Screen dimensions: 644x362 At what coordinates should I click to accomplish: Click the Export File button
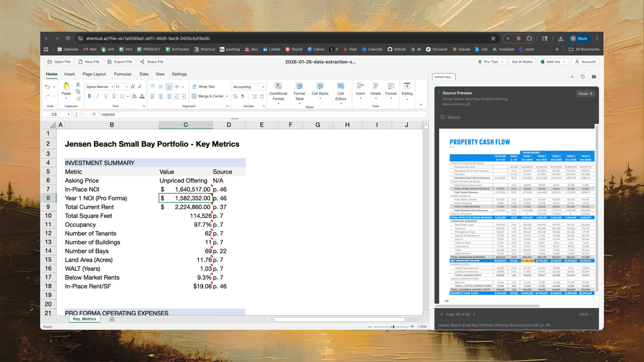pos(119,61)
